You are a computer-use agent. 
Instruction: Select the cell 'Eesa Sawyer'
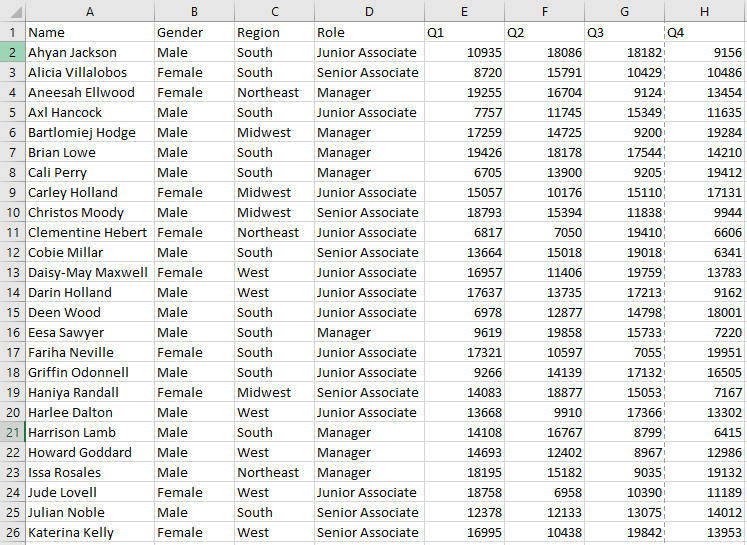[90, 332]
